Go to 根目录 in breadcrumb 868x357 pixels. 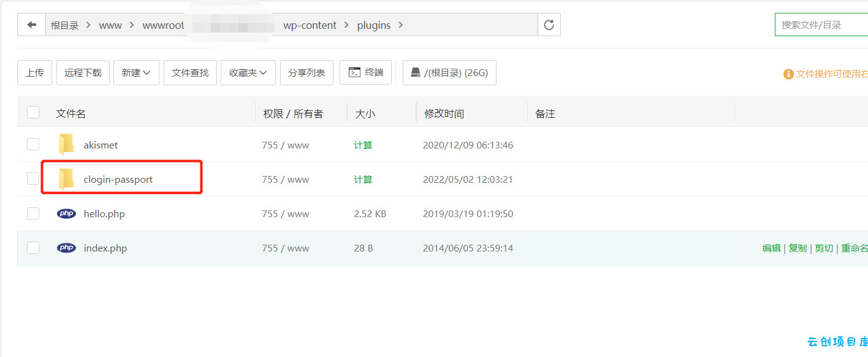[64, 25]
